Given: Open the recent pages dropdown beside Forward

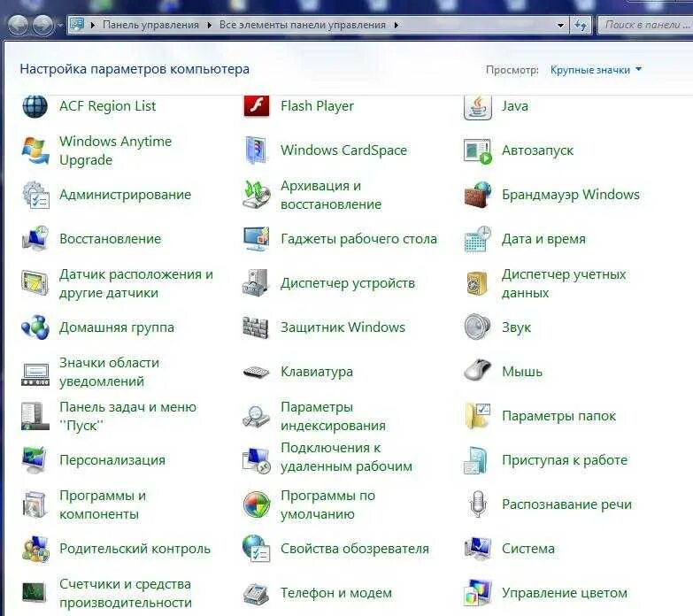Looking at the screenshot, I should tap(60, 25).
